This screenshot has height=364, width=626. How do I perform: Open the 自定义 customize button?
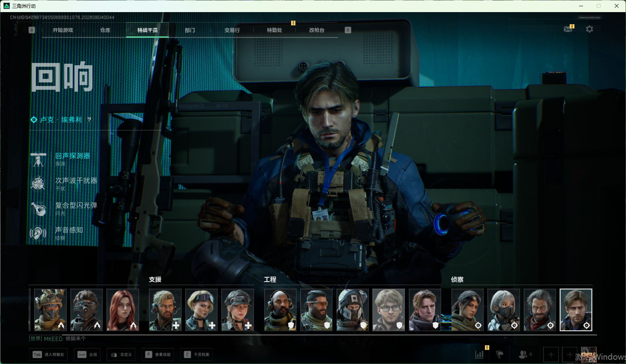tap(121, 355)
